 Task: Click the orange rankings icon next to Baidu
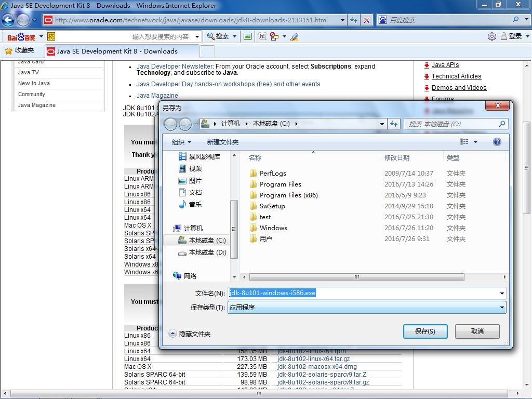click(x=51, y=36)
